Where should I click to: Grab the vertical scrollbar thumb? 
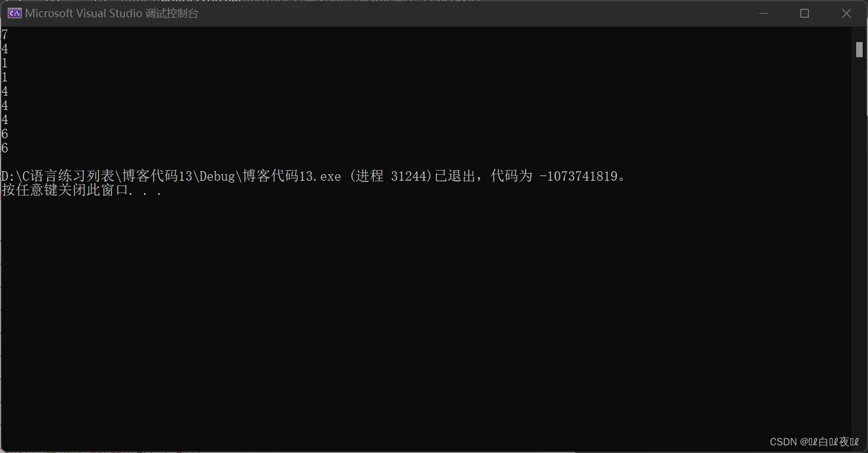[859, 49]
